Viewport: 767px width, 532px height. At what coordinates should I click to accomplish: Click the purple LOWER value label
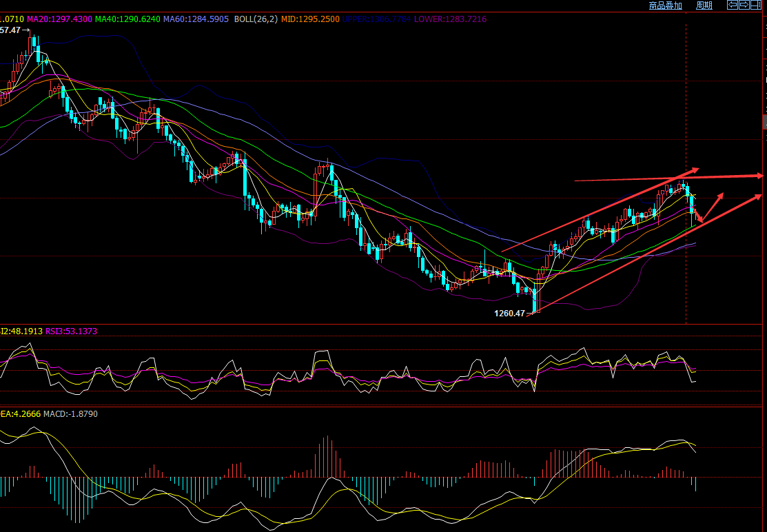click(450, 19)
